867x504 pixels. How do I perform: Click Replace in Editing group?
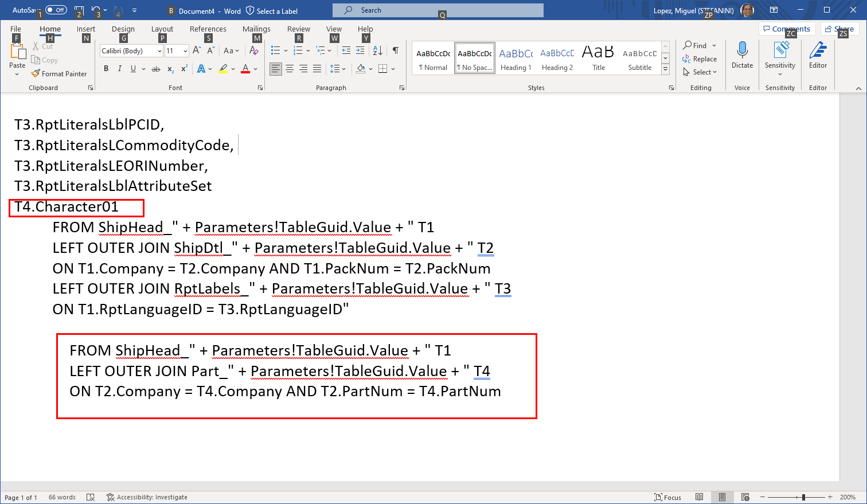tap(700, 58)
